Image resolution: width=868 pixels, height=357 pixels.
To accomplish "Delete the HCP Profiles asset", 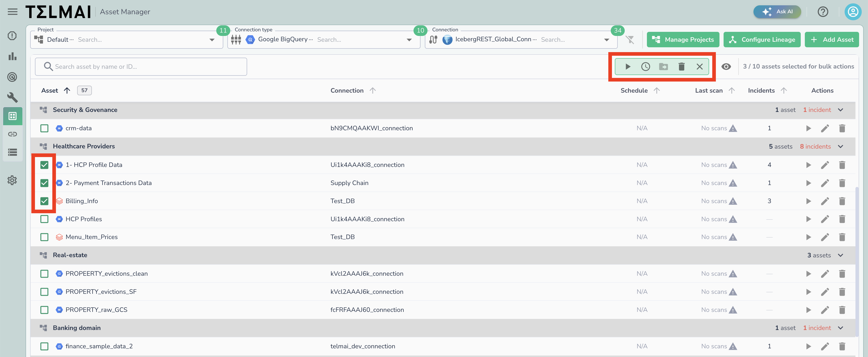I will (x=842, y=219).
